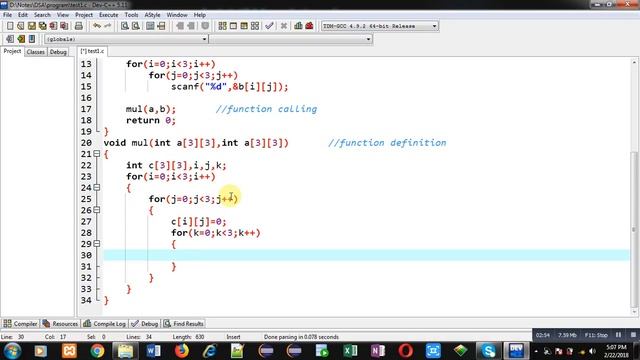
Task: Open the Windows Start button
Action: pyautogui.click(x=12, y=351)
